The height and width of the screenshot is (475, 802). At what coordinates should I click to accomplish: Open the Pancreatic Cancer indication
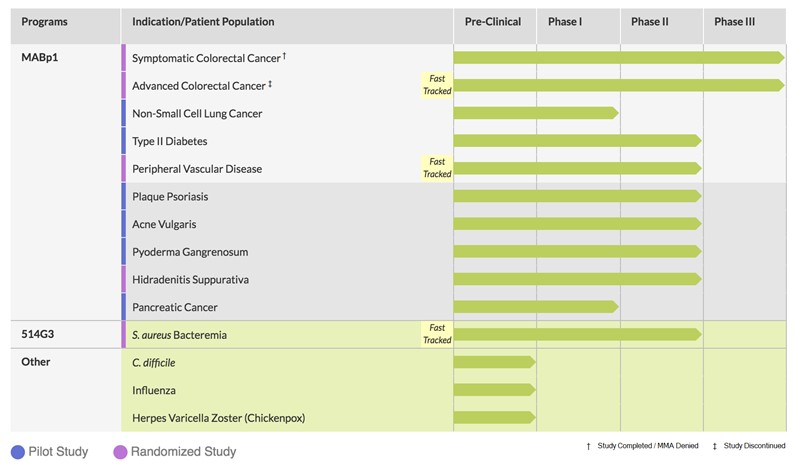point(175,307)
